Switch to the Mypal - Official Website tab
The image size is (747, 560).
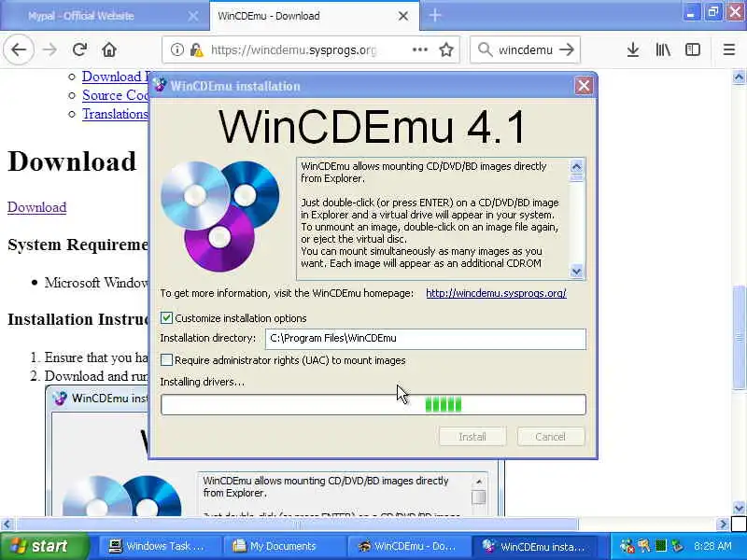tap(105, 16)
